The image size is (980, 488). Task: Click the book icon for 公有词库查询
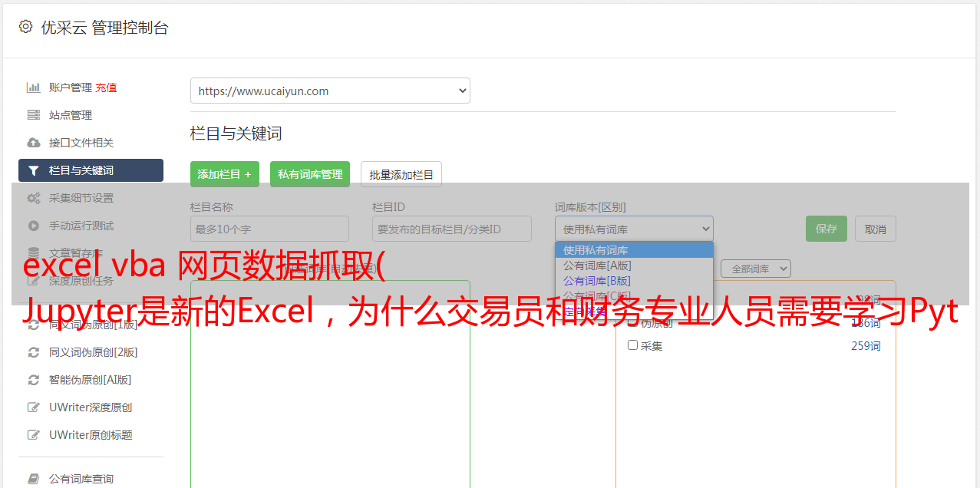pyautogui.click(x=33, y=479)
